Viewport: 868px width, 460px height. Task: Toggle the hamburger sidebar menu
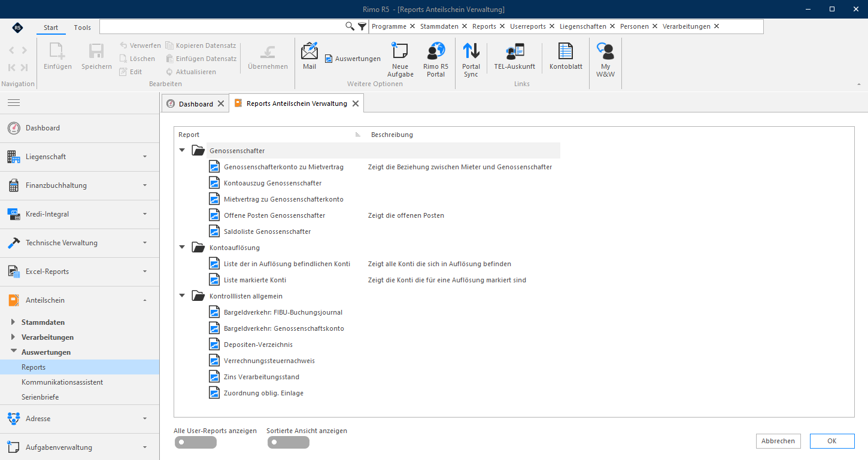(14, 103)
